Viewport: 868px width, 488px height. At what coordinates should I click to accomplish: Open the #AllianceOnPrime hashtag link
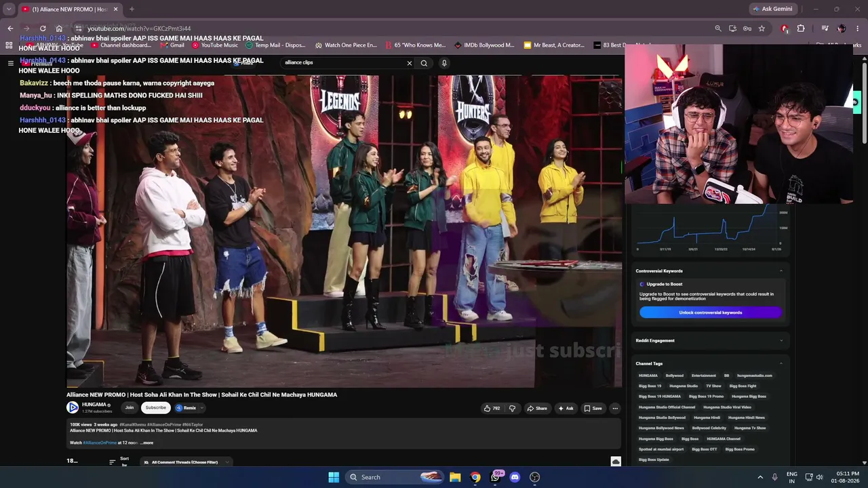pos(100,443)
